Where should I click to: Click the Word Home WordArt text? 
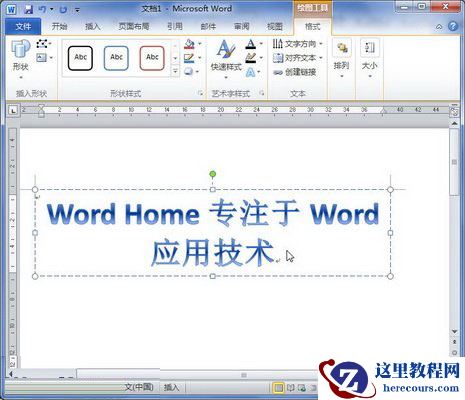point(123,214)
